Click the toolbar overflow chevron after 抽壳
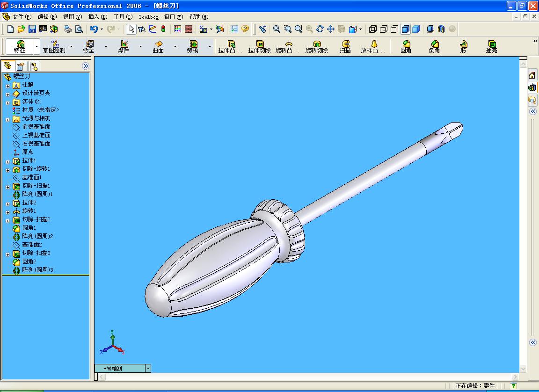The height and width of the screenshot is (392, 539). point(535,41)
